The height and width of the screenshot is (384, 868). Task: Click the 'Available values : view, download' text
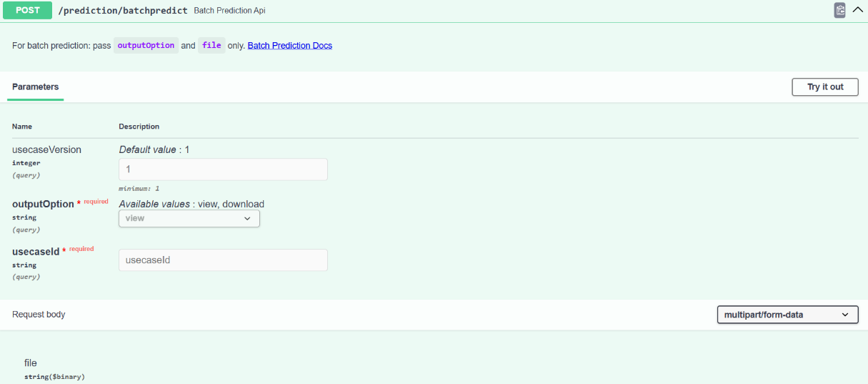click(x=191, y=204)
